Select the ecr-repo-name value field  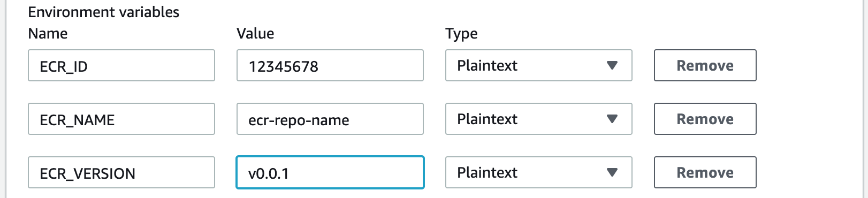click(330, 119)
